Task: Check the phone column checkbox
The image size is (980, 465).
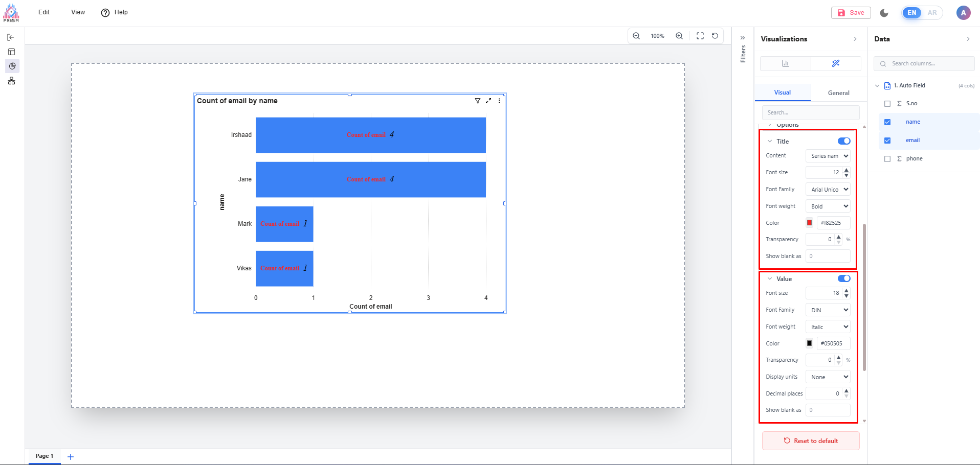Action: [887, 159]
